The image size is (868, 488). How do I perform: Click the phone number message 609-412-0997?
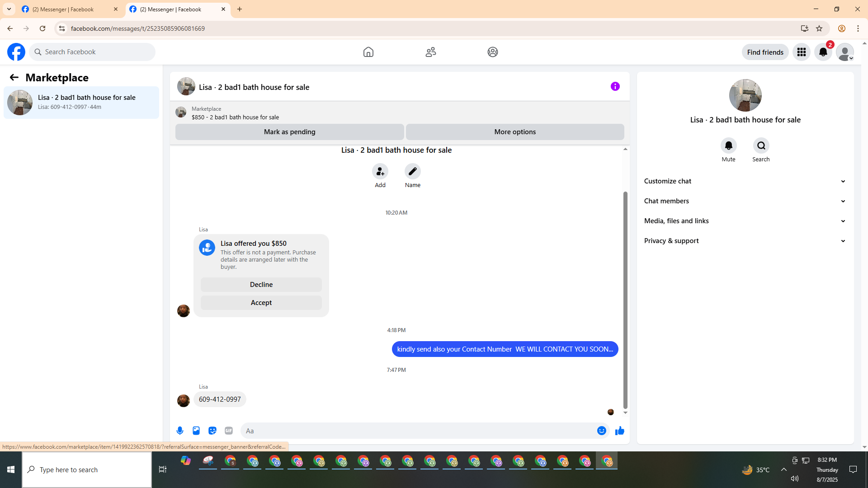[x=220, y=399]
